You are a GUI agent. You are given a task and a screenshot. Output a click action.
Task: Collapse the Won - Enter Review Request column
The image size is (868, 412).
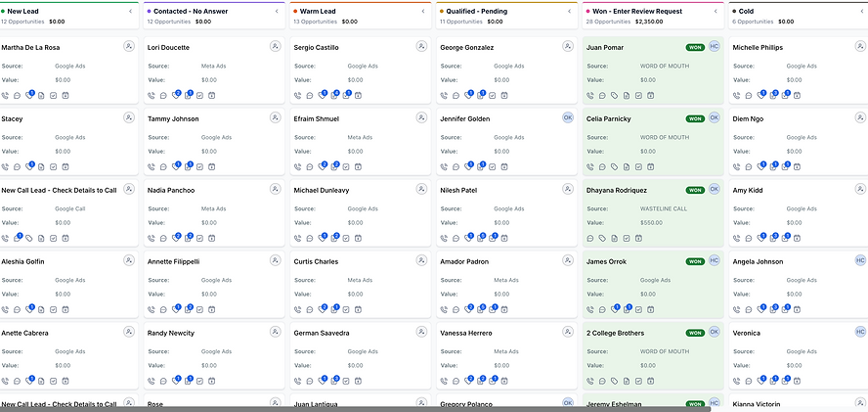click(716, 11)
